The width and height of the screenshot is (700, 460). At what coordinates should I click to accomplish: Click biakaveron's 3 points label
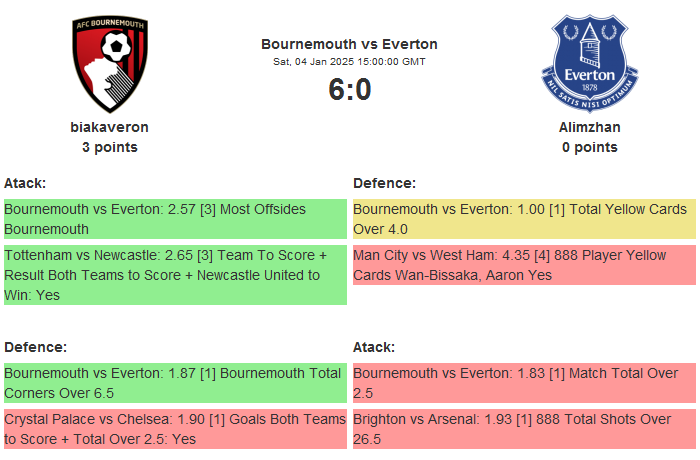coord(110,147)
